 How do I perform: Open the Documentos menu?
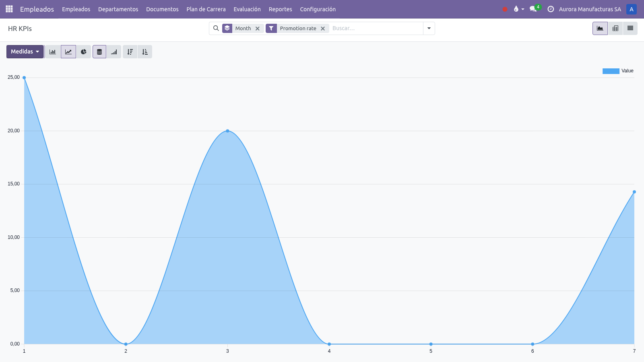(162, 9)
